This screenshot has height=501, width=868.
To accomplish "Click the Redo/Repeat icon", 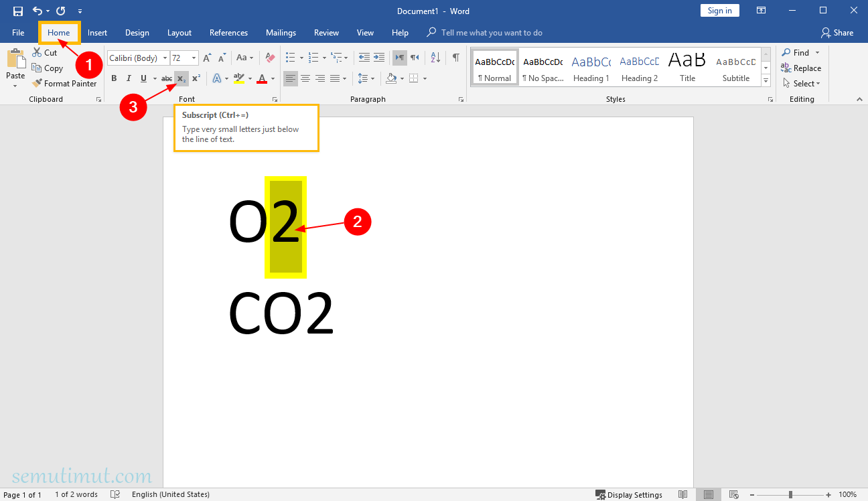I will click(61, 11).
